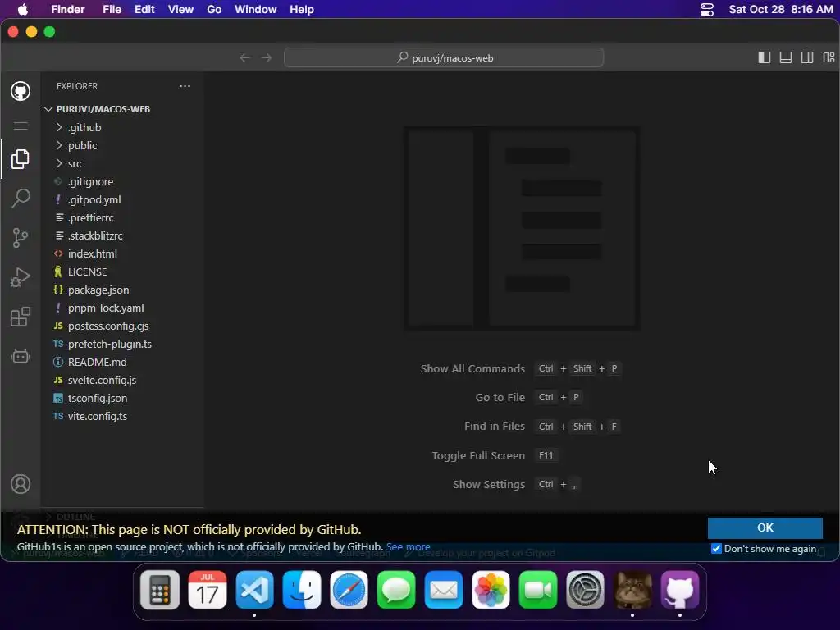Launch Calculator from the dock
Screen dimensions: 840x630
[x=160, y=591]
